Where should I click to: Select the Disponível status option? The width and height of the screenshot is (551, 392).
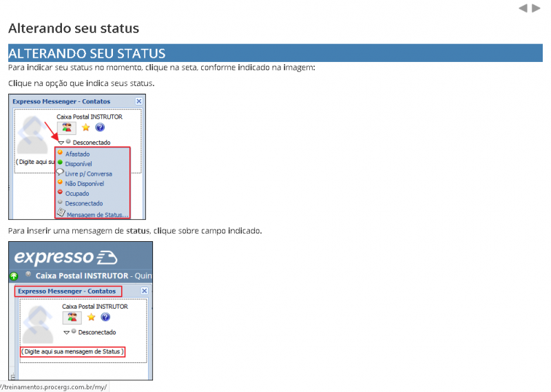79,164
